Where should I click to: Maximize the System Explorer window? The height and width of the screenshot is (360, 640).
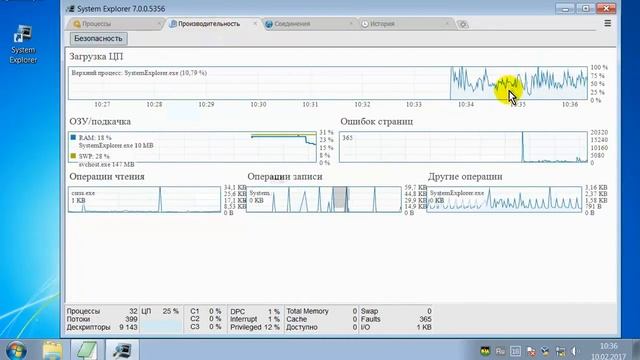[585, 8]
